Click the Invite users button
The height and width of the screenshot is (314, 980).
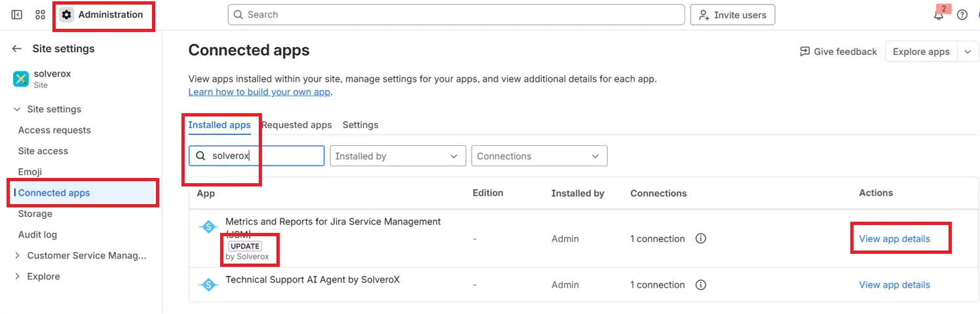(732, 14)
